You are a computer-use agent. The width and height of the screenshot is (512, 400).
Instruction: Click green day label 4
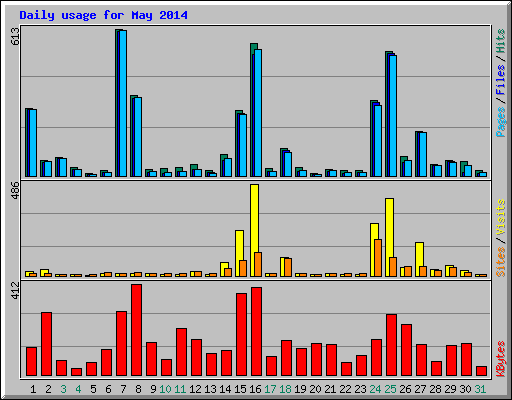click(78, 389)
